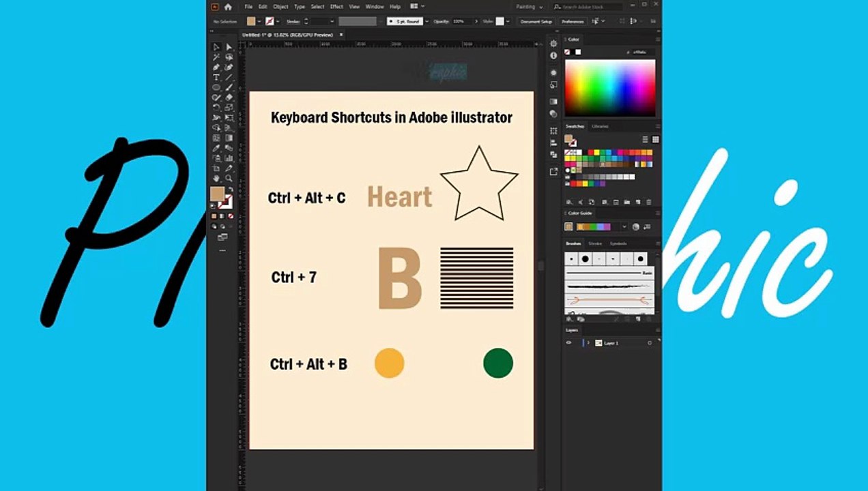Delete swatch using trash icon in Swatches

649,202
